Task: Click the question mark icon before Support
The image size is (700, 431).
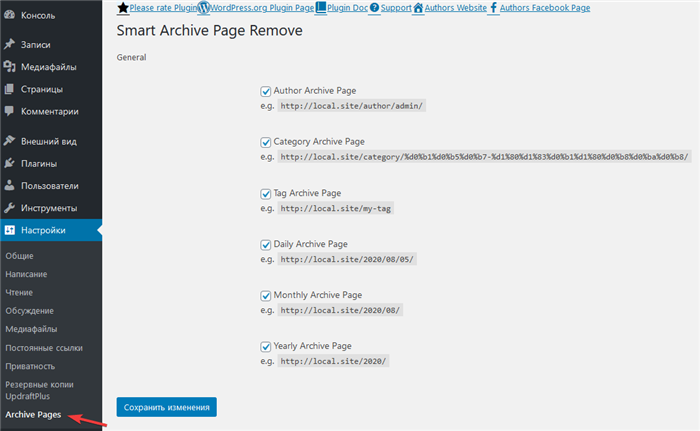Action: point(375,8)
